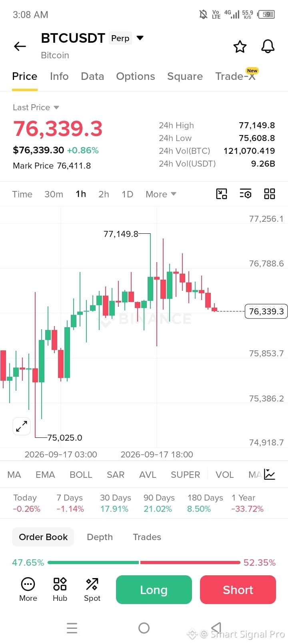Expand chart to fullscreen with arrows icon
Screen dimensions: 288x644
(22, 426)
